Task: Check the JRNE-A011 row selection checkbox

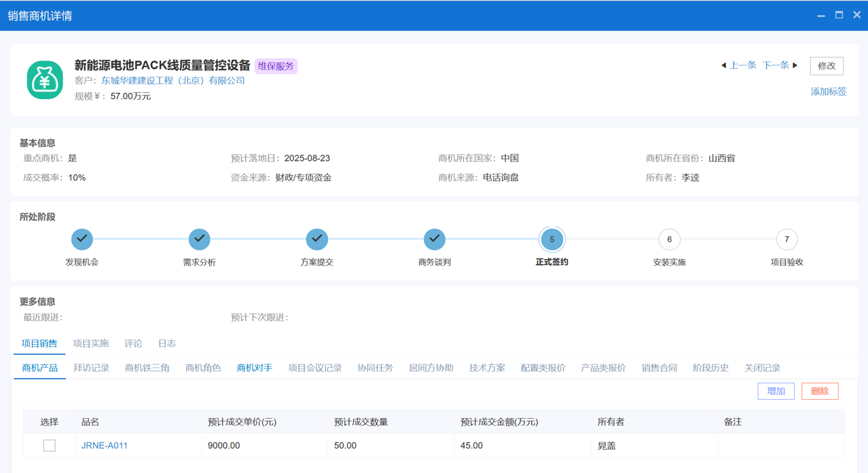Action: coord(49,445)
